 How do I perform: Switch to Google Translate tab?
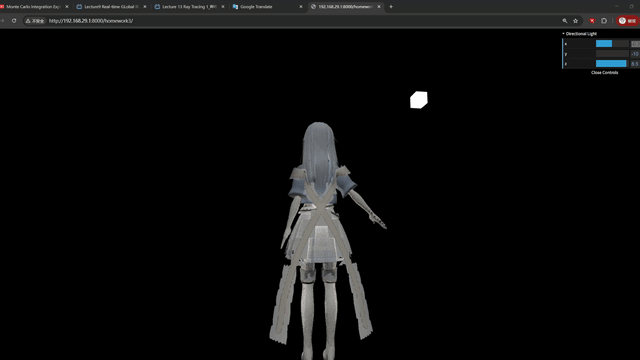(x=267, y=7)
